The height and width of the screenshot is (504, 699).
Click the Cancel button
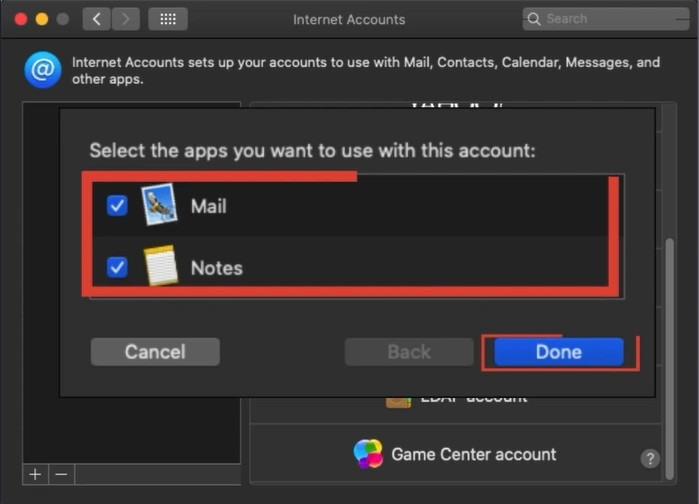(x=155, y=352)
